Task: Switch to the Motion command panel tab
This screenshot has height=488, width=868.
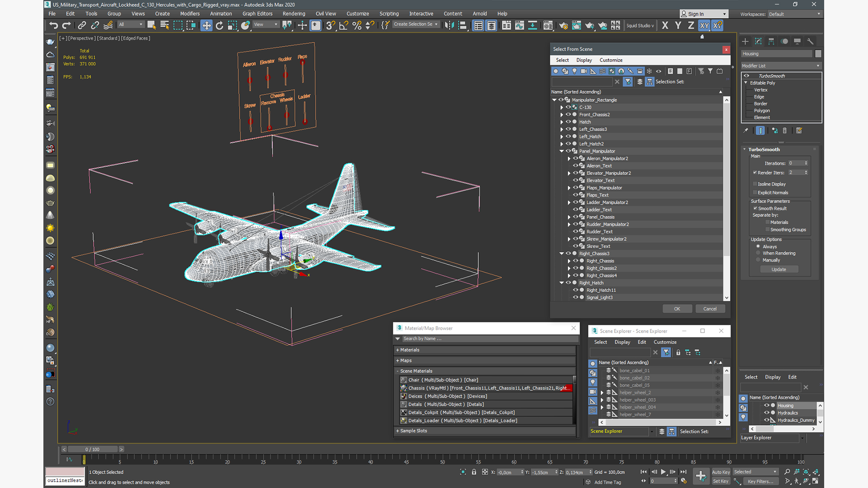Action: point(784,41)
